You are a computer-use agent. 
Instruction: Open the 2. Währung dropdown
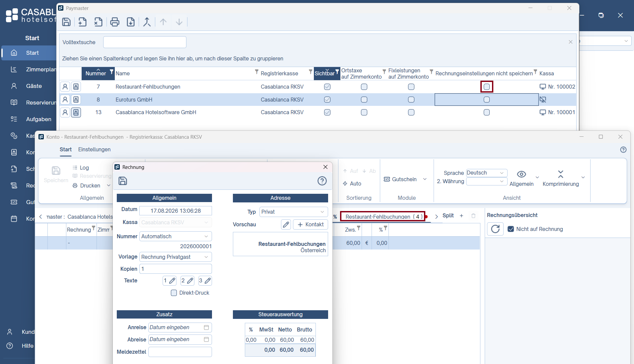point(487,182)
